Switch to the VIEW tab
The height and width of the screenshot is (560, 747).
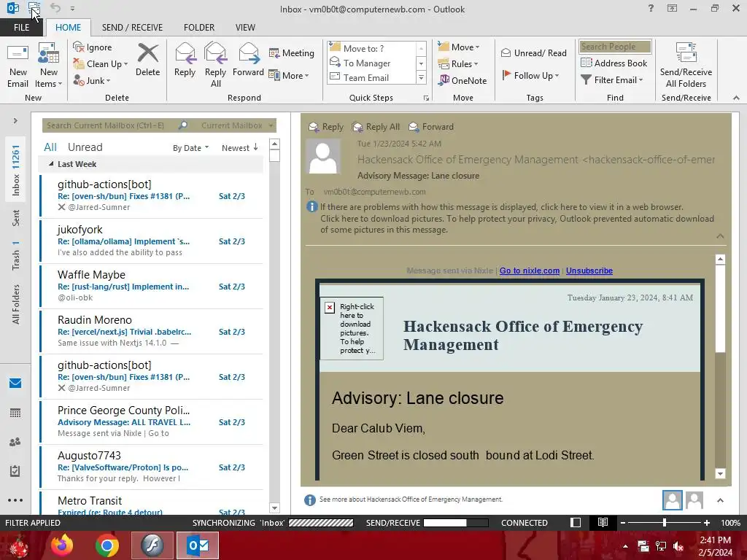[x=245, y=28]
